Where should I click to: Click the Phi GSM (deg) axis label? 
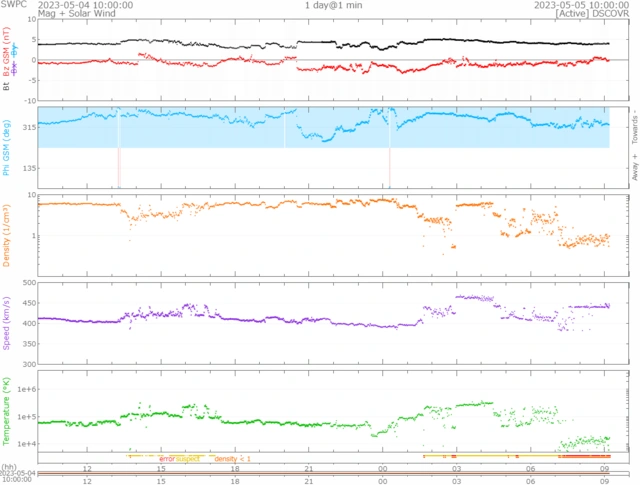coord(6,147)
